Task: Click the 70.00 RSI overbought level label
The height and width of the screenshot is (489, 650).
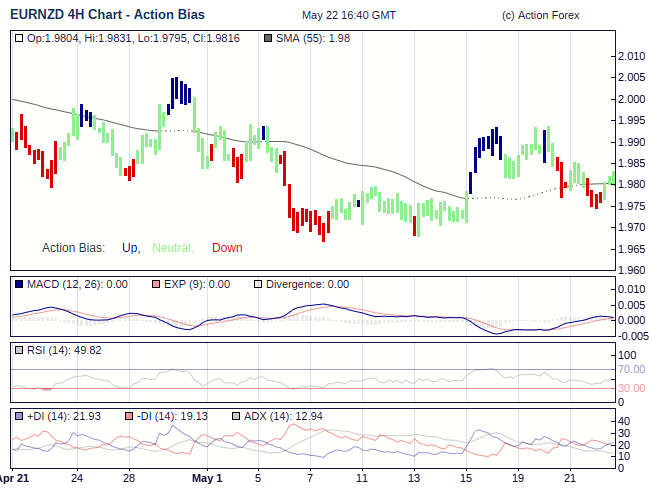Action: coord(632,369)
